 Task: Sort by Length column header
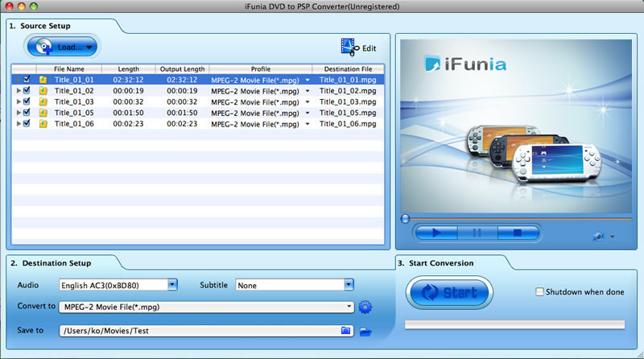[x=129, y=69]
